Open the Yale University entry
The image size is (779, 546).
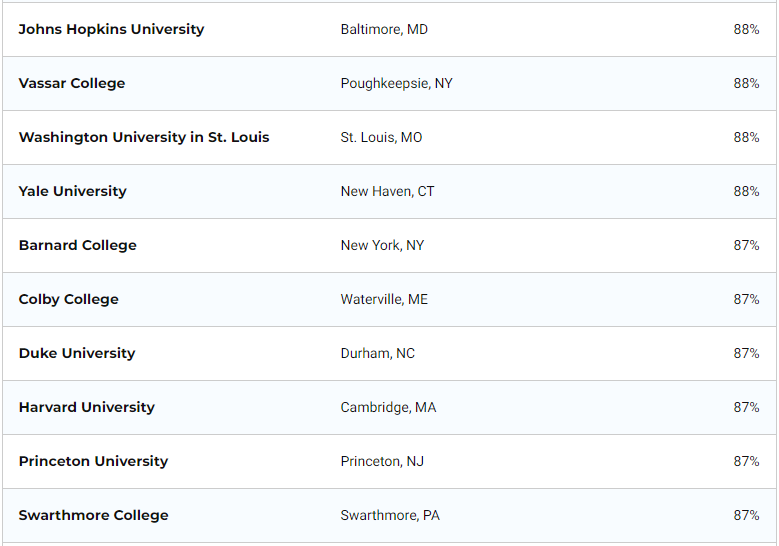tap(73, 191)
